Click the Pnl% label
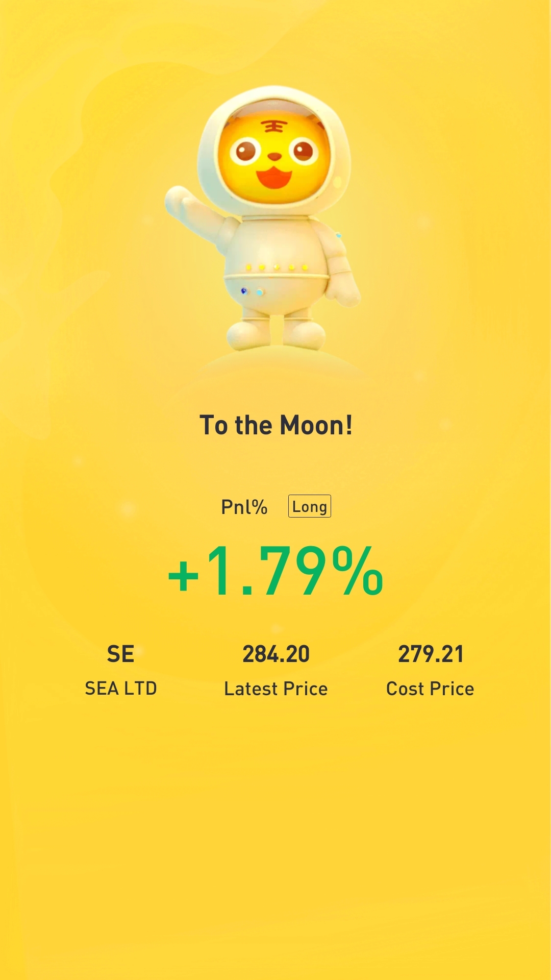This screenshot has height=980, width=551. (x=244, y=507)
